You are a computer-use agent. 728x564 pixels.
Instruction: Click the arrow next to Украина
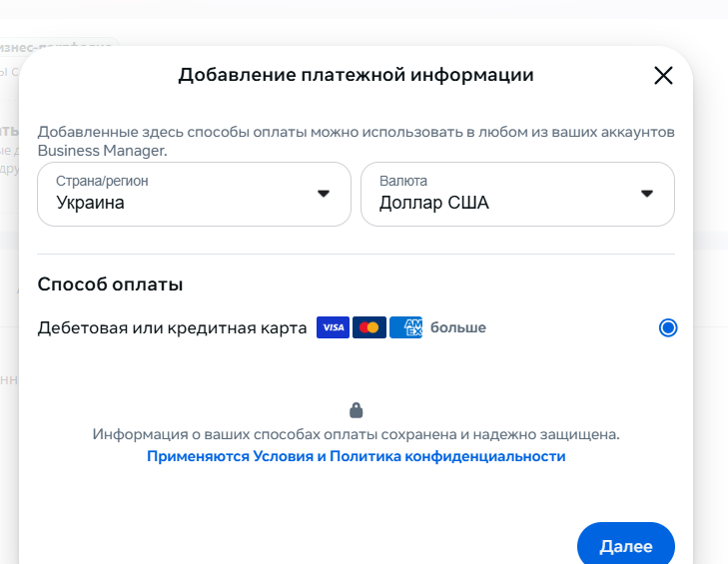point(323,194)
